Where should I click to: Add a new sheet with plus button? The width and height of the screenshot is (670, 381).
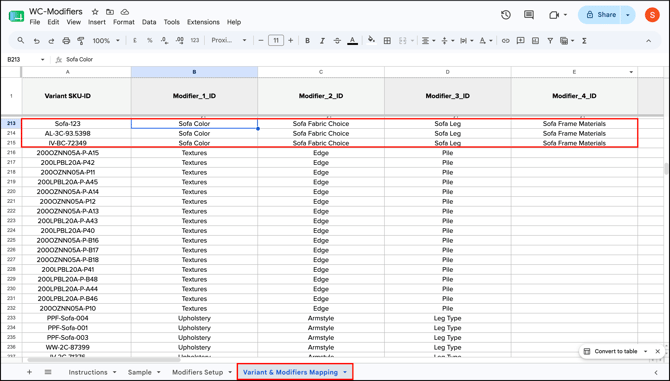[x=29, y=372]
